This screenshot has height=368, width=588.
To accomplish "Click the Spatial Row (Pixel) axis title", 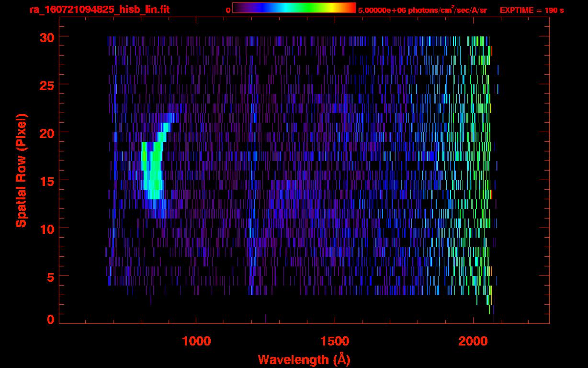I will coord(21,170).
